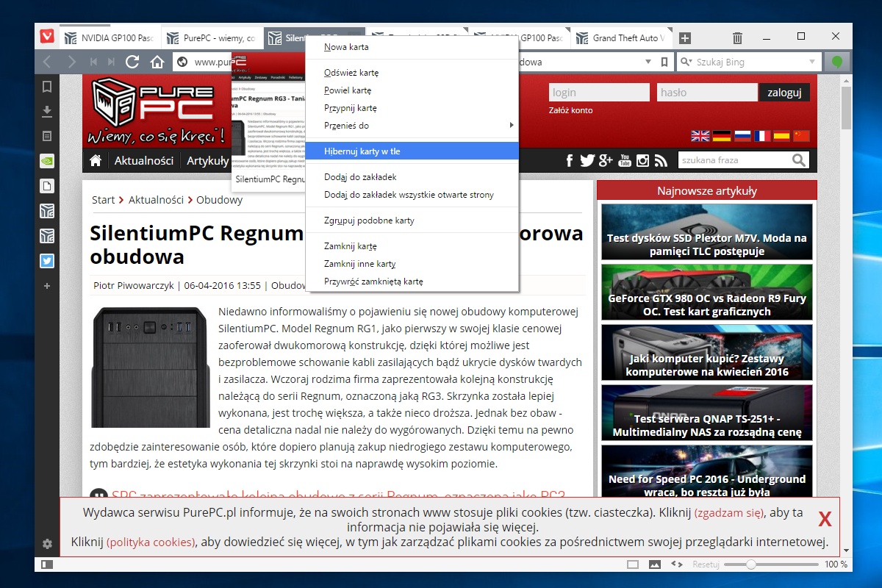Submit the site search magnifier
This screenshot has height=588, width=882.
pos(799,160)
